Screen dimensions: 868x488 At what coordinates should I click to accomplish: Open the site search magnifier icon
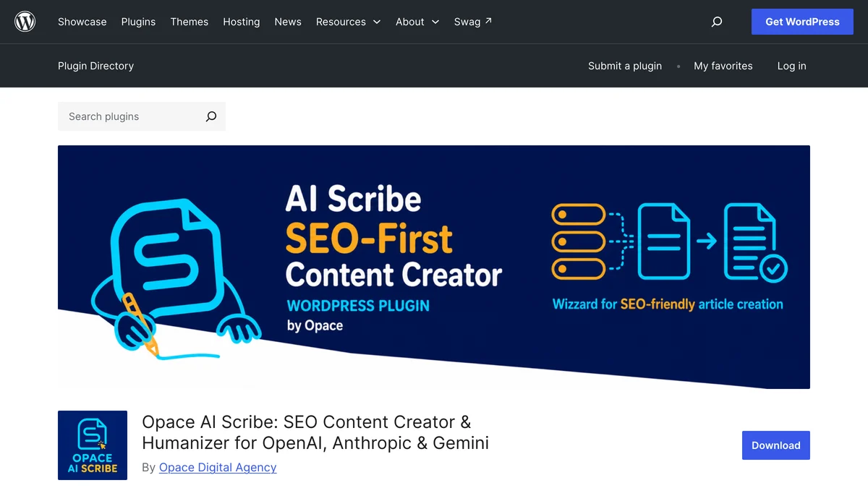pyautogui.click(x=717, y=22)
